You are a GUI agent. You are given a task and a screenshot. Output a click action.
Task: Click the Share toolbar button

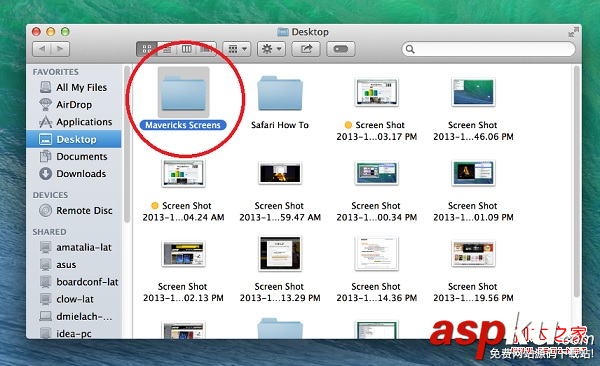pyautogui.click(x=306, y=49)
